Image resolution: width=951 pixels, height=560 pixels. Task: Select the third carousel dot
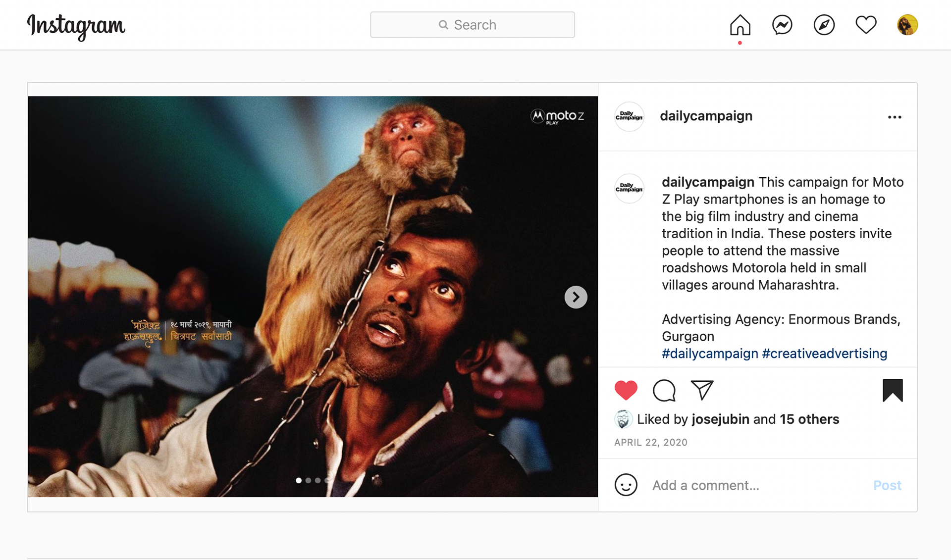[x=318, y=480]
